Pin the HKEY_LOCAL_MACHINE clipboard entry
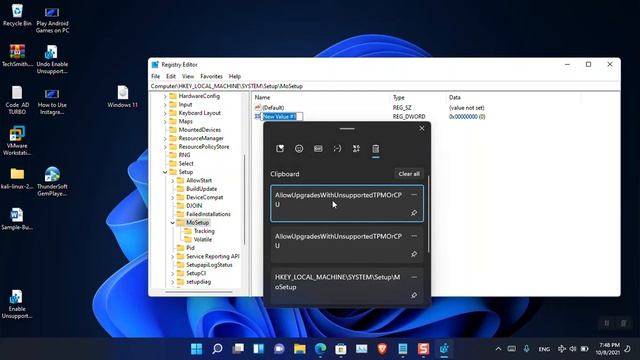The image size is (640, 360). coord(414,295)
